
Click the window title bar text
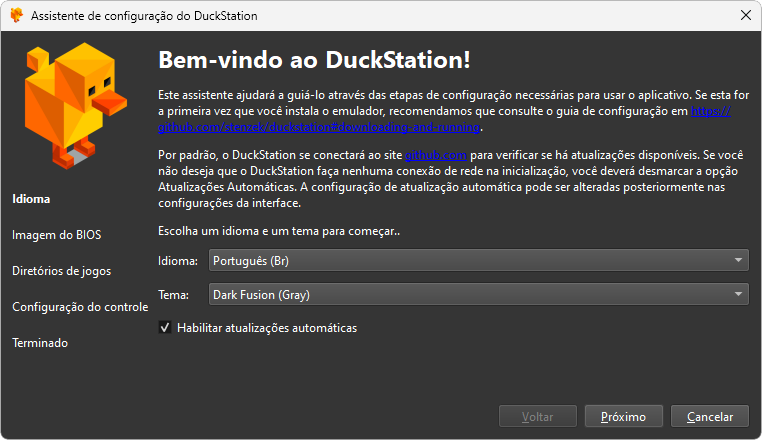coord(144,17)
